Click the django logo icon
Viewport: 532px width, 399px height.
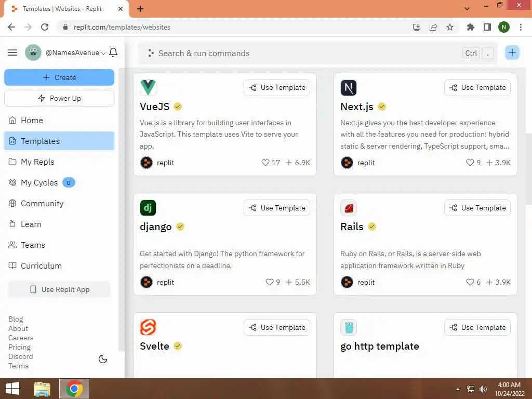[x=148, y=208]
